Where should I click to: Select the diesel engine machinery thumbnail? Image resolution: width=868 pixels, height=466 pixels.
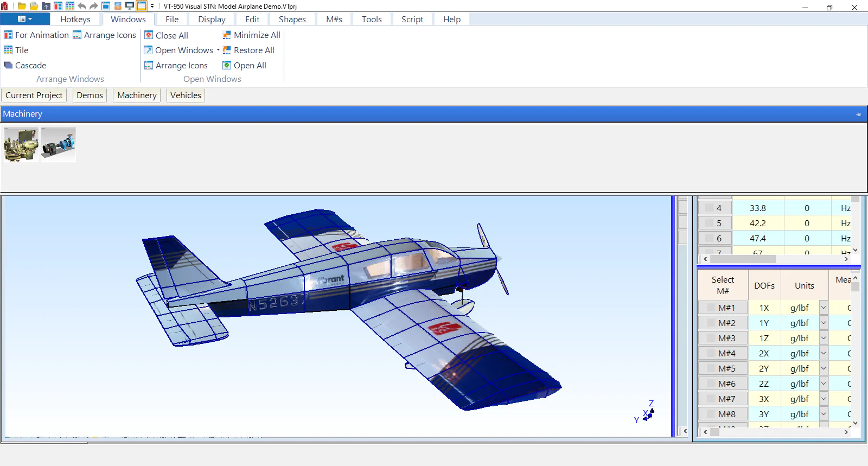pos(21,145)
